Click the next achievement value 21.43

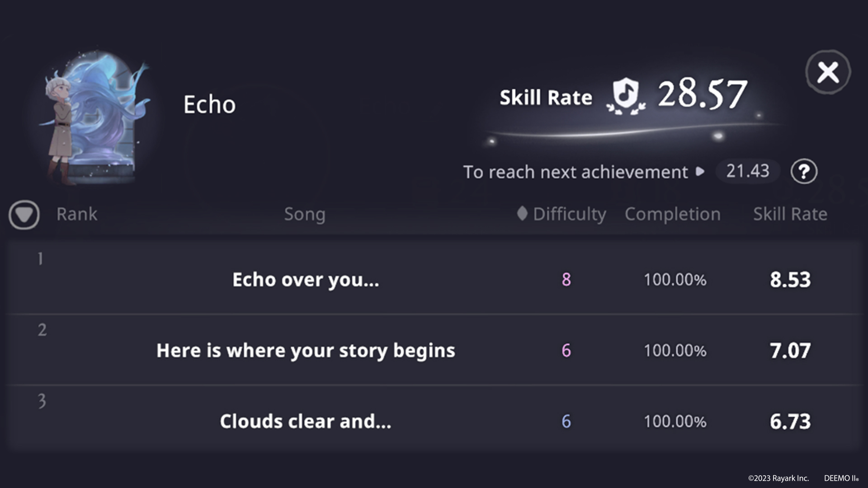(747, 171)
